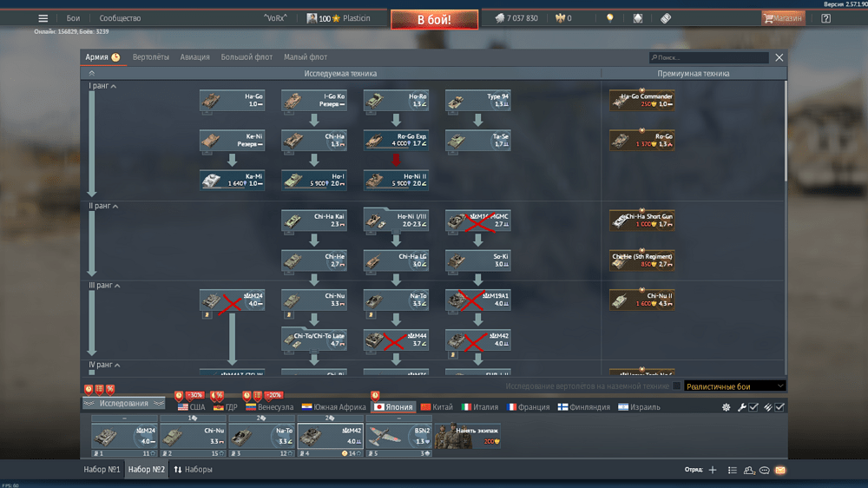Click the Исследования research button
The height and width of the screenshot is (488, 868).
tap(124, 403)
